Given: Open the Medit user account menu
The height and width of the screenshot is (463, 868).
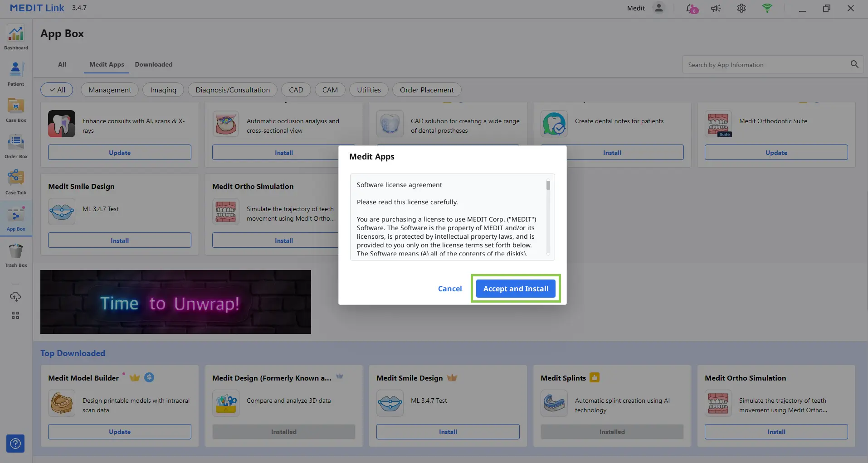Looking at the screenshot, I should tap(658, 8).
